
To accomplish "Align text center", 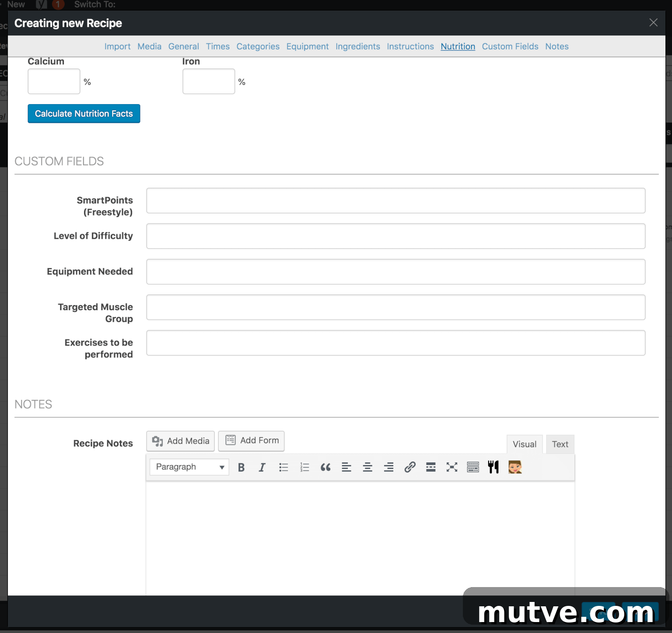I will coord(367,467).
